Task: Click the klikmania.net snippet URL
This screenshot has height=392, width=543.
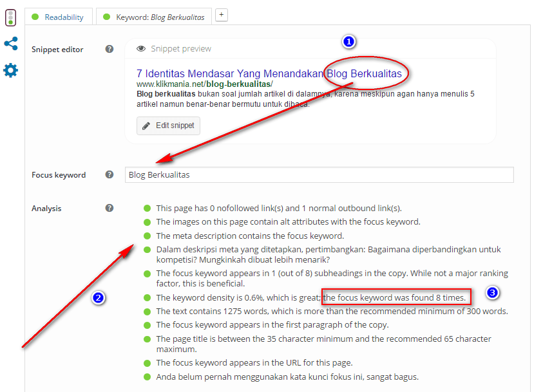Action: 205,84
